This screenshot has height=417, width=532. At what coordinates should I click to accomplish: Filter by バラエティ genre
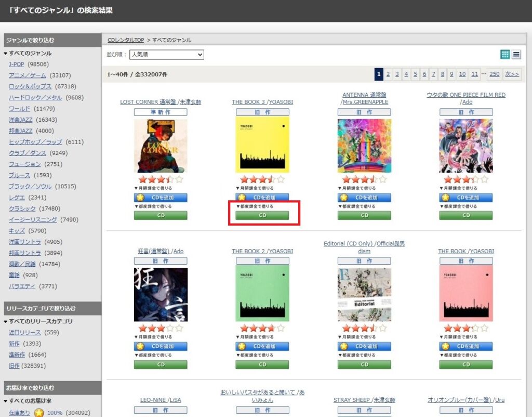(x=22, y=286)
